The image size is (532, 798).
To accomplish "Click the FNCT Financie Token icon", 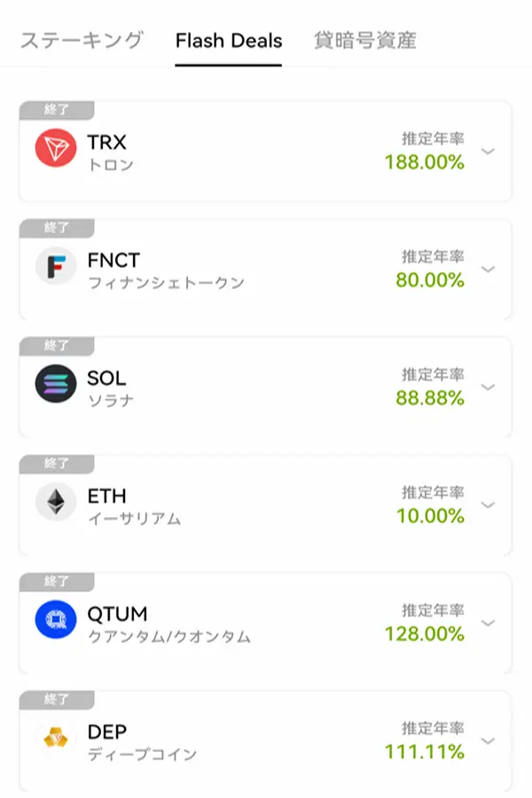I will (55, 265).
